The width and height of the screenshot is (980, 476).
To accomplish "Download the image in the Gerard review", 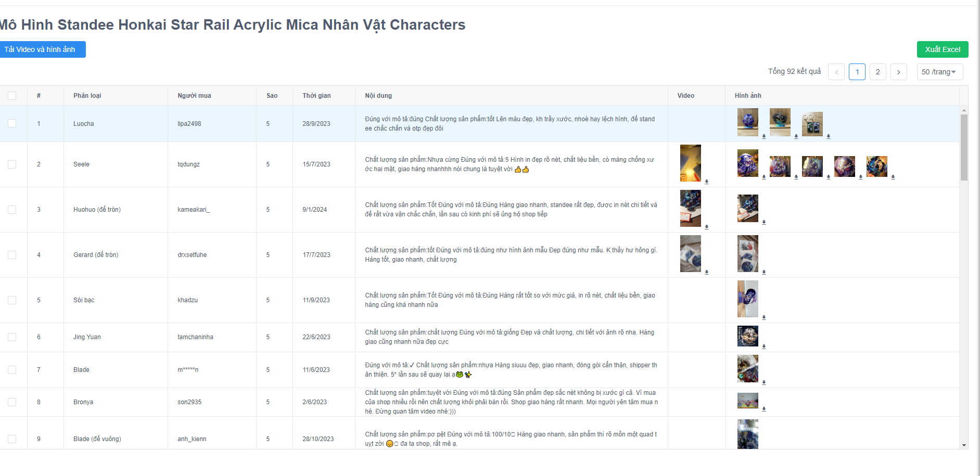I will pos(764,273).
